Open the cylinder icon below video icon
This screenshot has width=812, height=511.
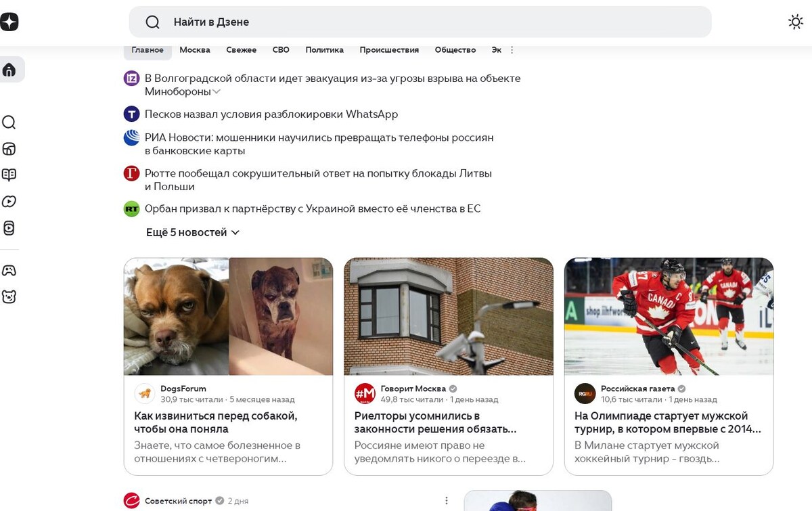[x=9, y=228]
